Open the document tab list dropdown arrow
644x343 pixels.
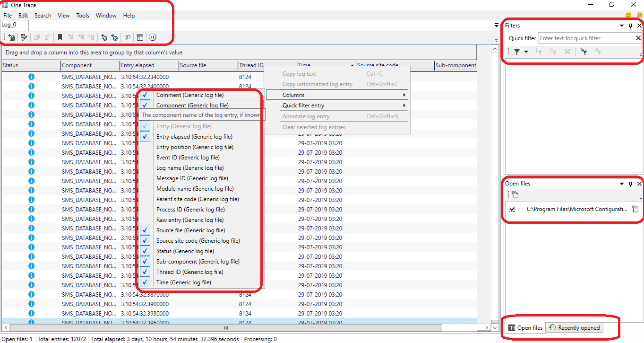coord(496,25)
